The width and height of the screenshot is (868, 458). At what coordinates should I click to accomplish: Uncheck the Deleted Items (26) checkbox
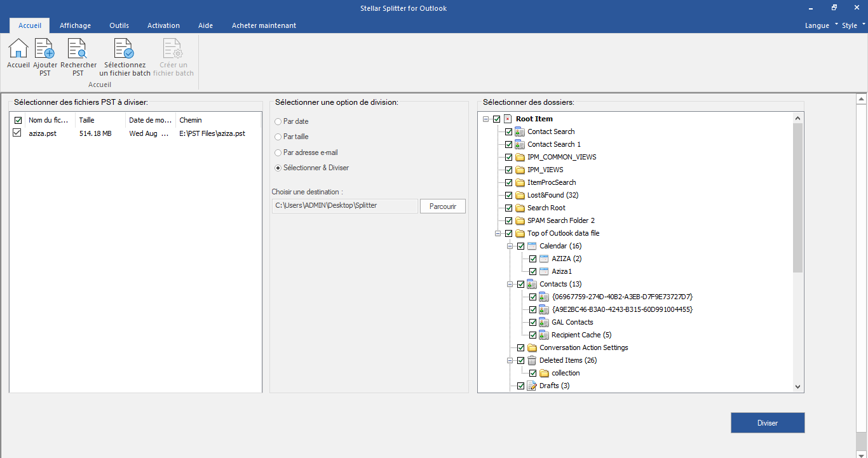(x=520, y=360)
